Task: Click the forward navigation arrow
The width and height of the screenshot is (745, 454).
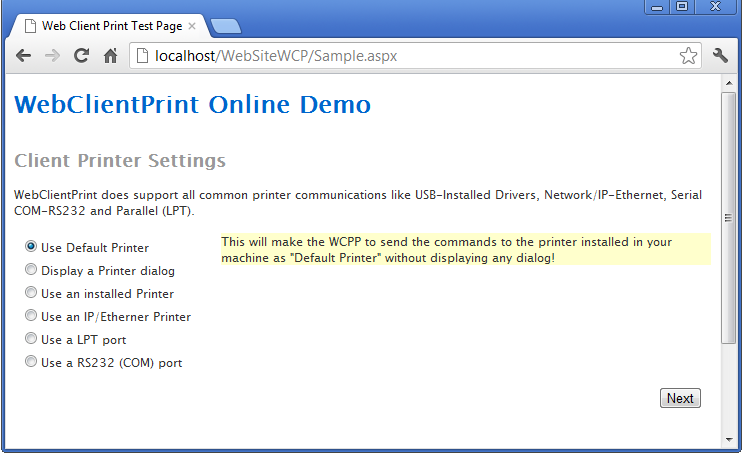Action: click(52, 56)
